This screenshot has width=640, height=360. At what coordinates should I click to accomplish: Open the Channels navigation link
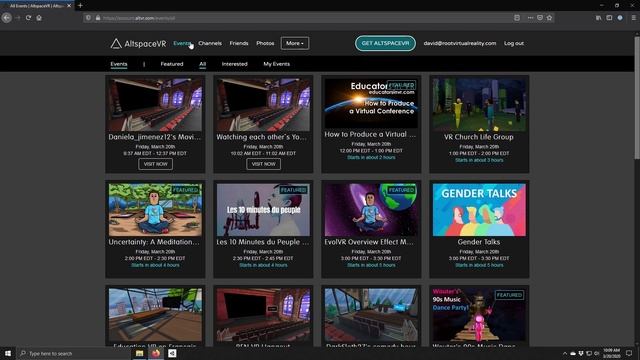tap(210, 43)
